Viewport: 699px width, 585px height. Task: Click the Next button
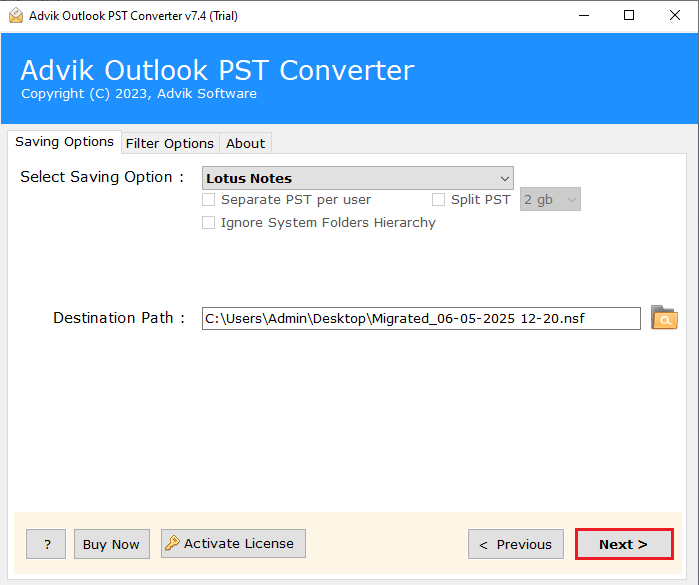[x=624, y=544]
